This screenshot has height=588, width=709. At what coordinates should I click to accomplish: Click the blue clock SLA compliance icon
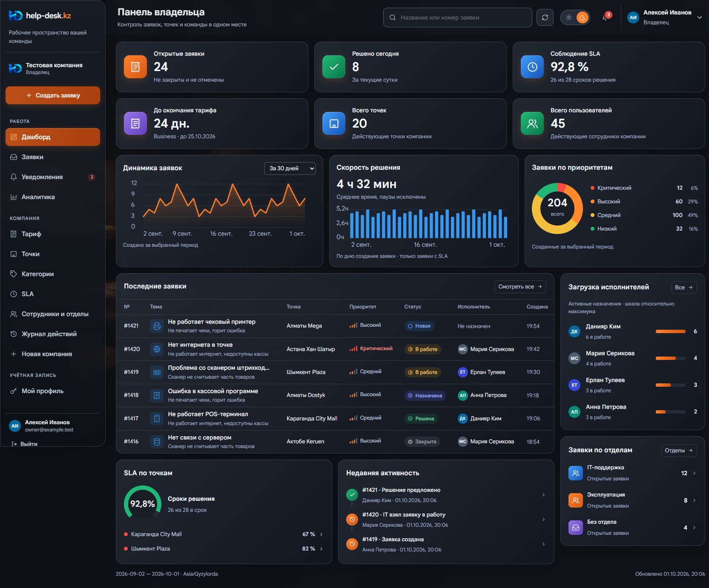coord(532,67)
